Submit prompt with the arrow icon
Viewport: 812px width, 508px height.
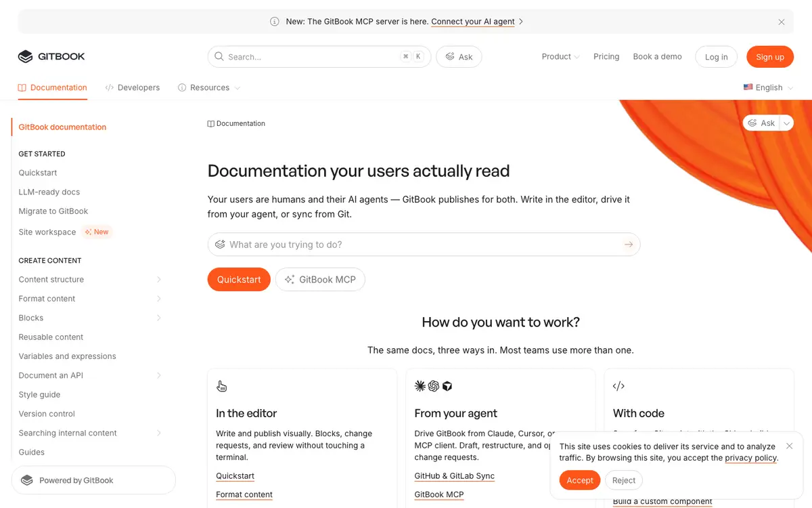click(x=629, y=245)
